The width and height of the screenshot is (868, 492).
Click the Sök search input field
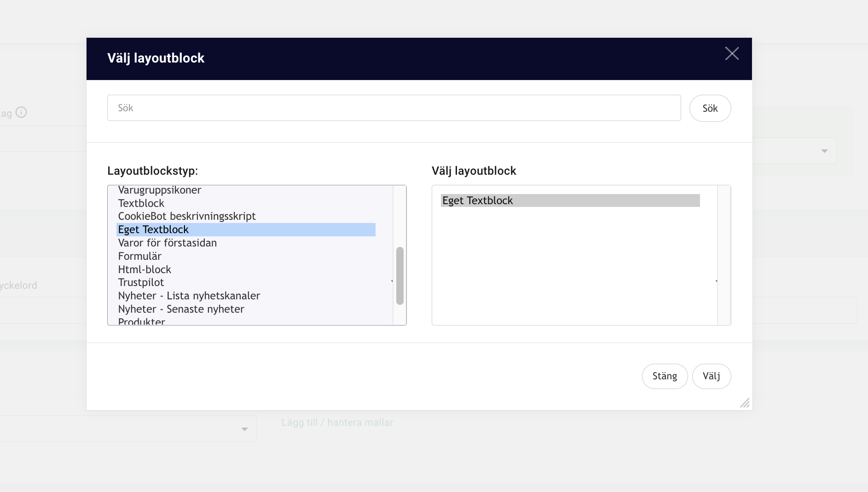click(x=394, y=108)
